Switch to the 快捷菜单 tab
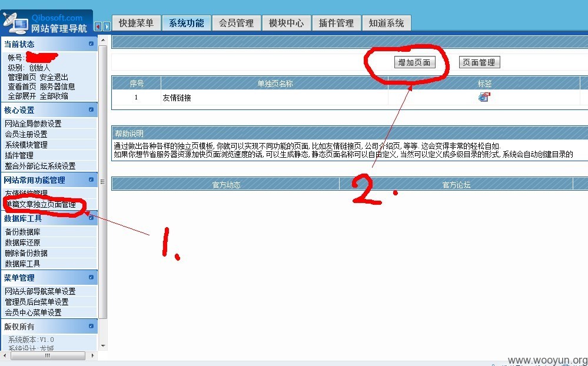This screenshot has width=588, height=366. [x=136, y=23]
